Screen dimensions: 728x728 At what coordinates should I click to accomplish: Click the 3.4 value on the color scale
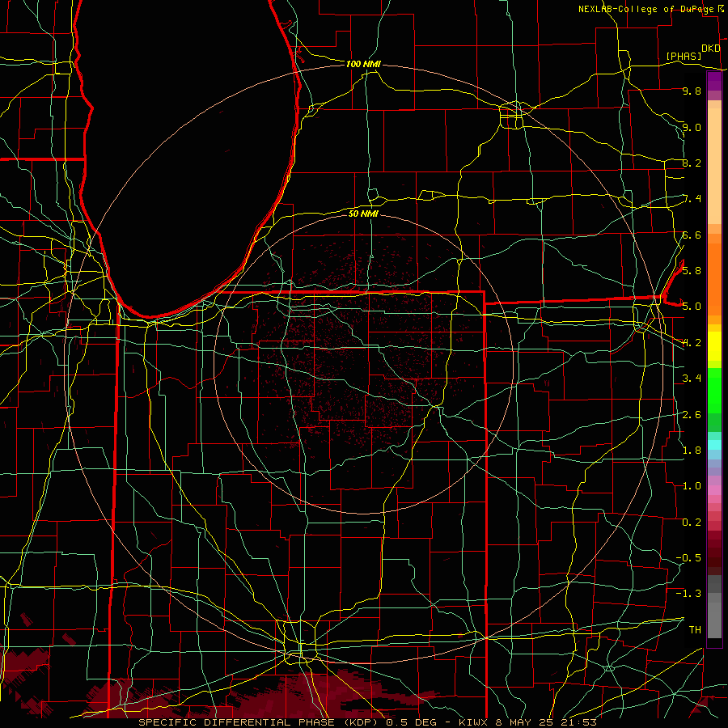[x=692, y=378]
